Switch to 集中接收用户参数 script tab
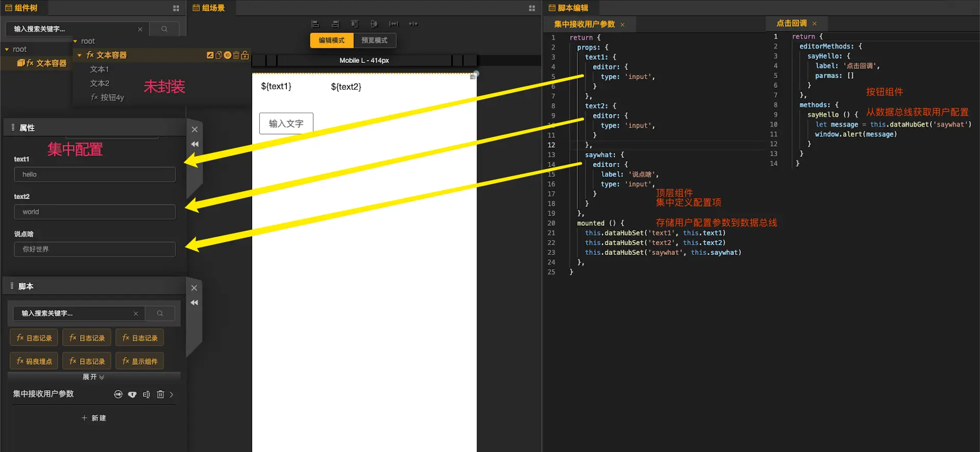This screenshot has height=452, width=980. (x=584, y=25)
